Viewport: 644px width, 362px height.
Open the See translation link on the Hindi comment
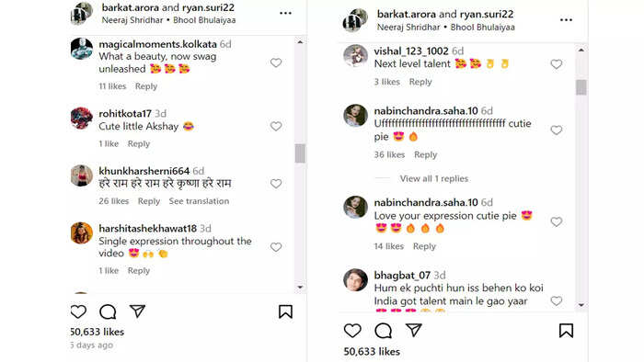point(199,201)
